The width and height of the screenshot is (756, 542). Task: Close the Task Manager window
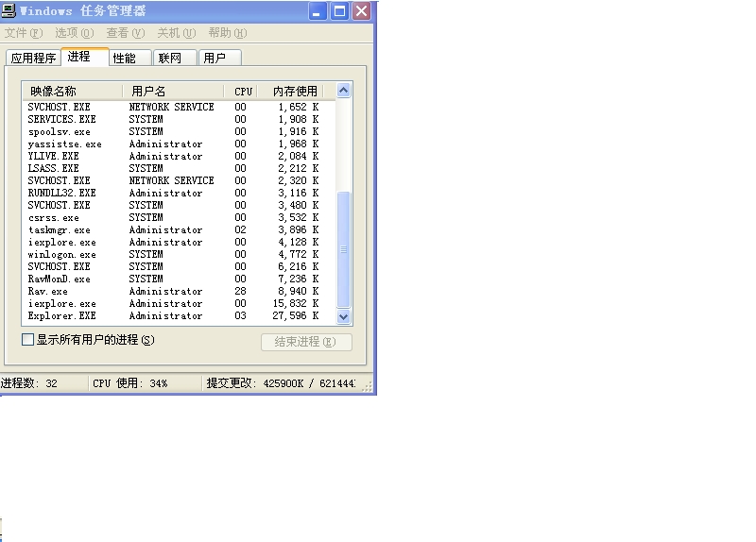[x=362, y=11]
